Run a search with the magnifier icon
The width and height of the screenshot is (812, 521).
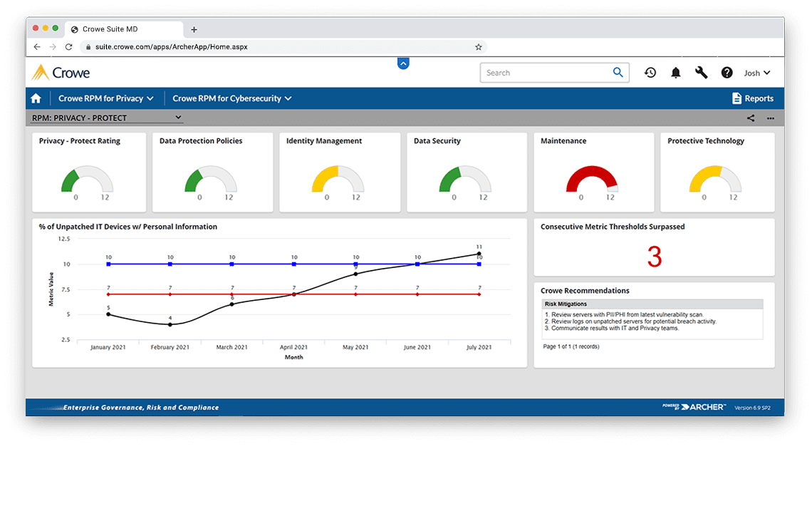coord(618,72)
